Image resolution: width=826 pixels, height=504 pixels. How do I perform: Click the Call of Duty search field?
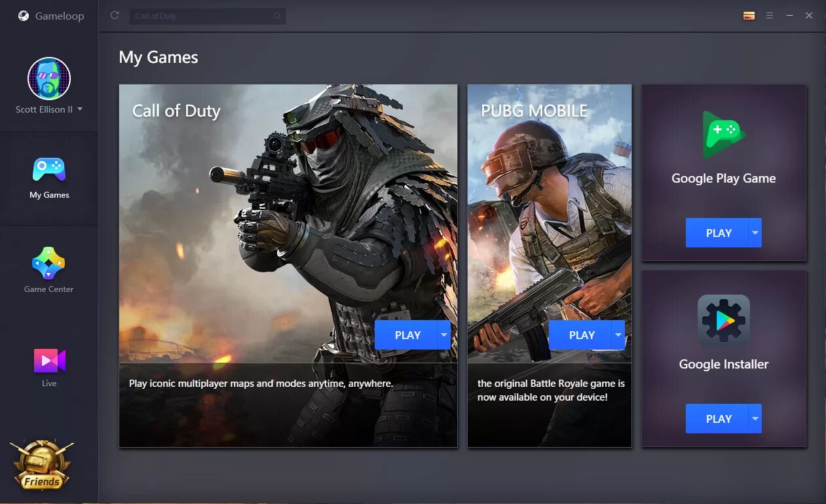tap(208, 16)
